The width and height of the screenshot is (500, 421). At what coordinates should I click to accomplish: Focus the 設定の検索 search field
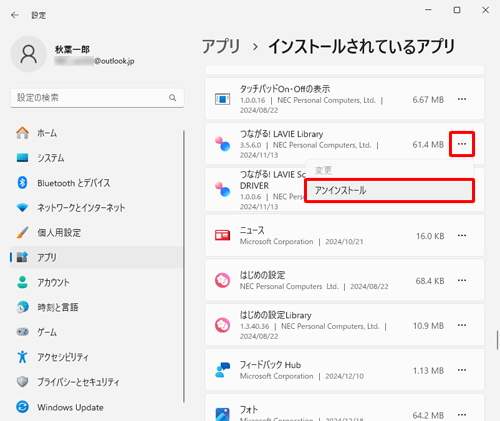(97, 98)
